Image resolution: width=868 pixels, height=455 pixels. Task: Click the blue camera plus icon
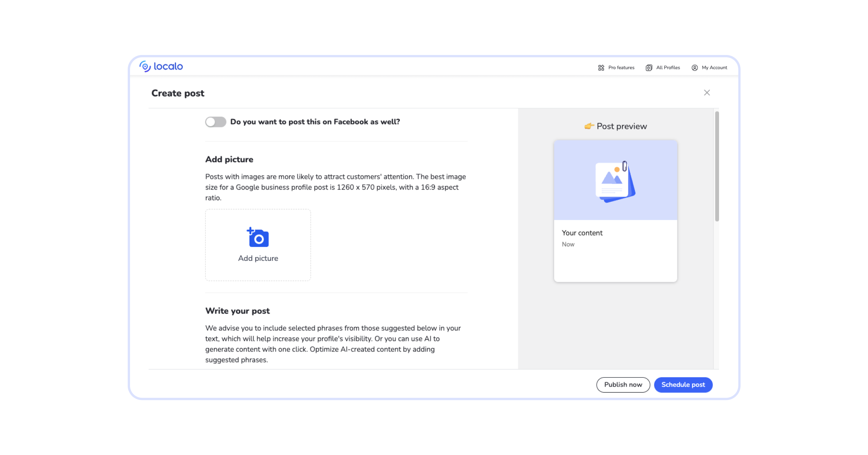tap(258, 237)
